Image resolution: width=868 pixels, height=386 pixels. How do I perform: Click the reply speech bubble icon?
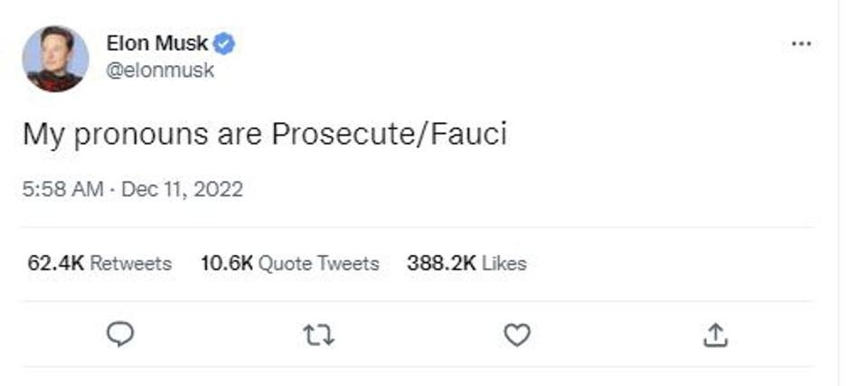click(120, 335)
